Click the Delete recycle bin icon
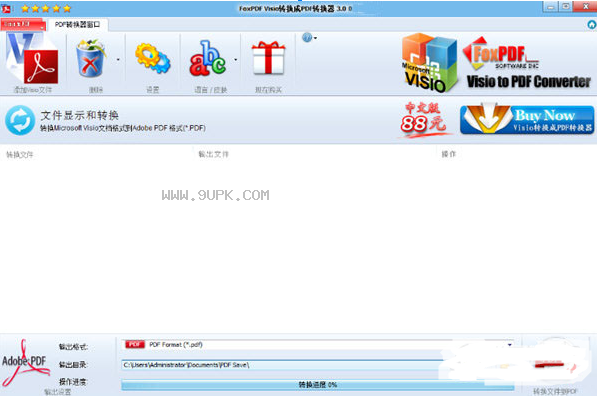Viewport: 597px width, 396px height. pyautogui.click(x=90, y=58)
